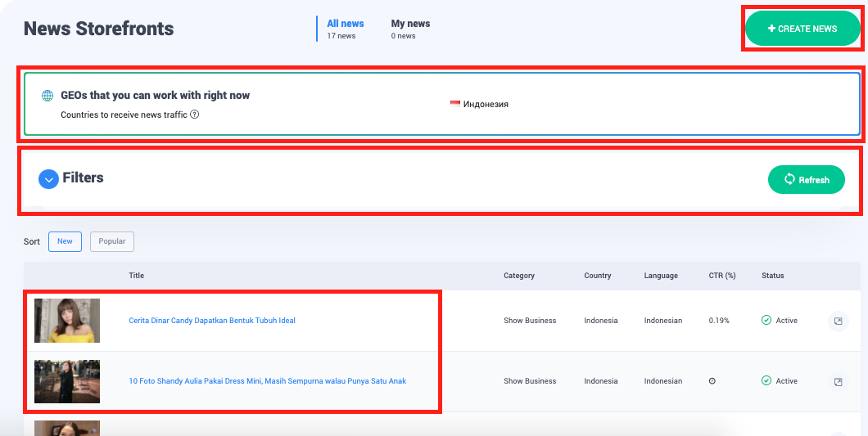Viewport: 868px width, 436px height.
Task: Expand the Filters panel with blue chevron
Action: pos(48,179)
